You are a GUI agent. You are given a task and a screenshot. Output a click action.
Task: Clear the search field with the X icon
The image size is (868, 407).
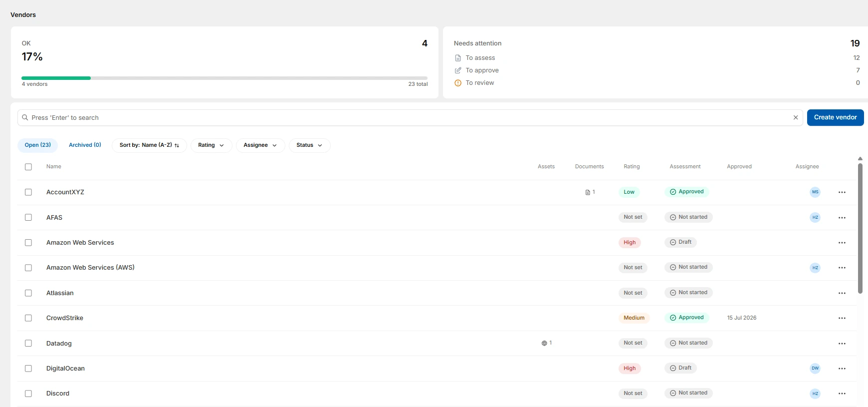(796, 118)
